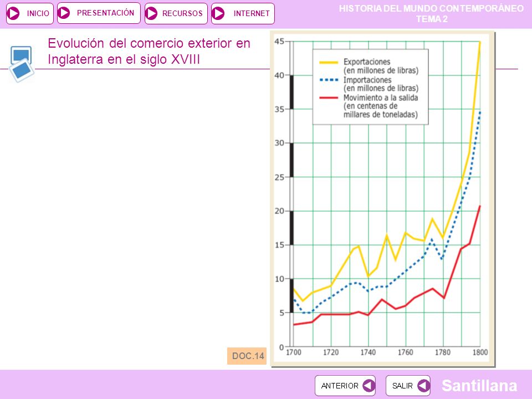Viewport: 532px width, 399px height.
Task: Click the play arrow icon beside INTERNET
Action: tap(218, 13)
